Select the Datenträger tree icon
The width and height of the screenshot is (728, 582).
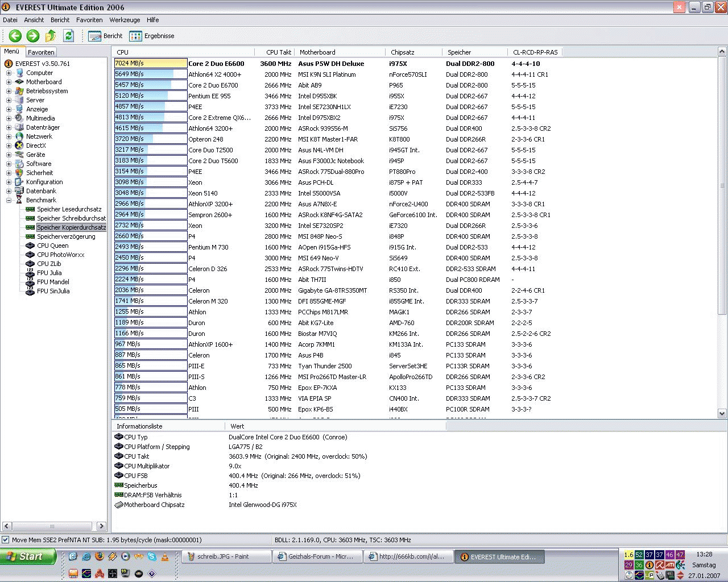pyautogui.click(x=19, y=127)
